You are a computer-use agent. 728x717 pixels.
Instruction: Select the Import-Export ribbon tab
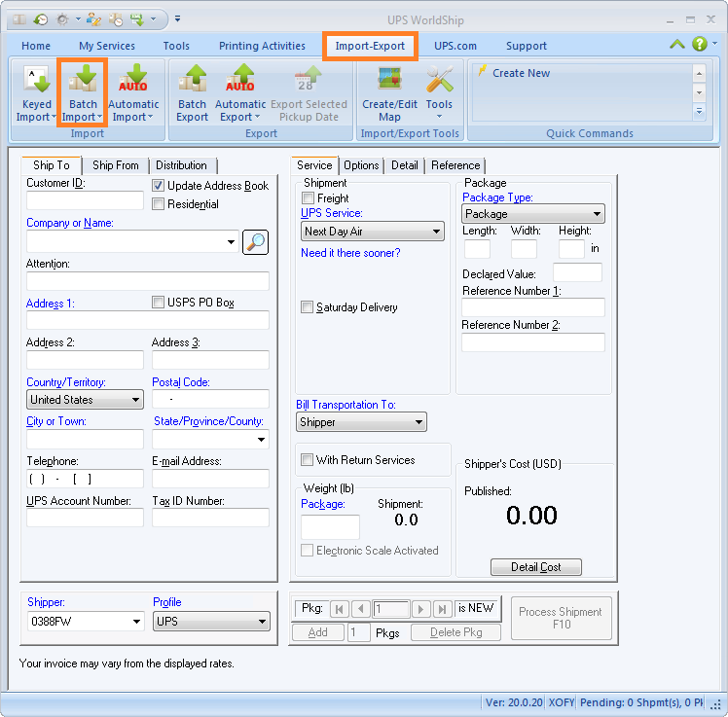(x=370, y=46)
